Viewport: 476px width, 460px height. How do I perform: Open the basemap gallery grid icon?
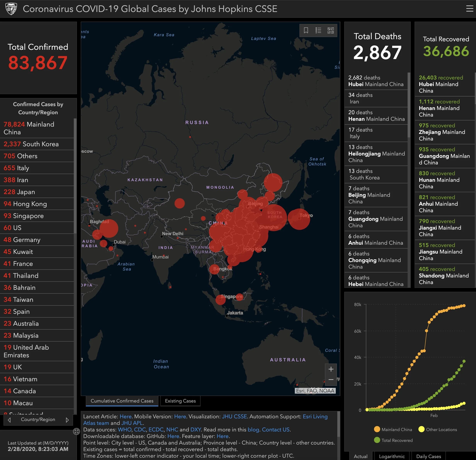[331, 30]
